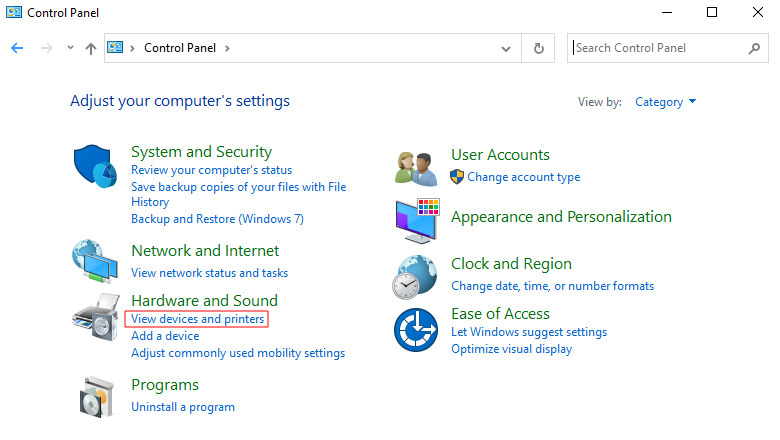780x440 pixels.
Task: Open Change account type link
Action: coord(523,177)
